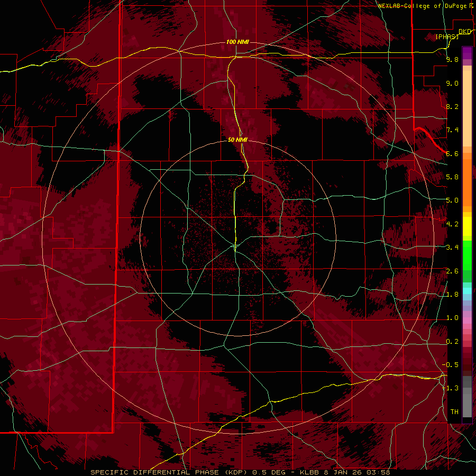
Task: Click the yellow segment of the color bar
Action: [x=467, y=226]
